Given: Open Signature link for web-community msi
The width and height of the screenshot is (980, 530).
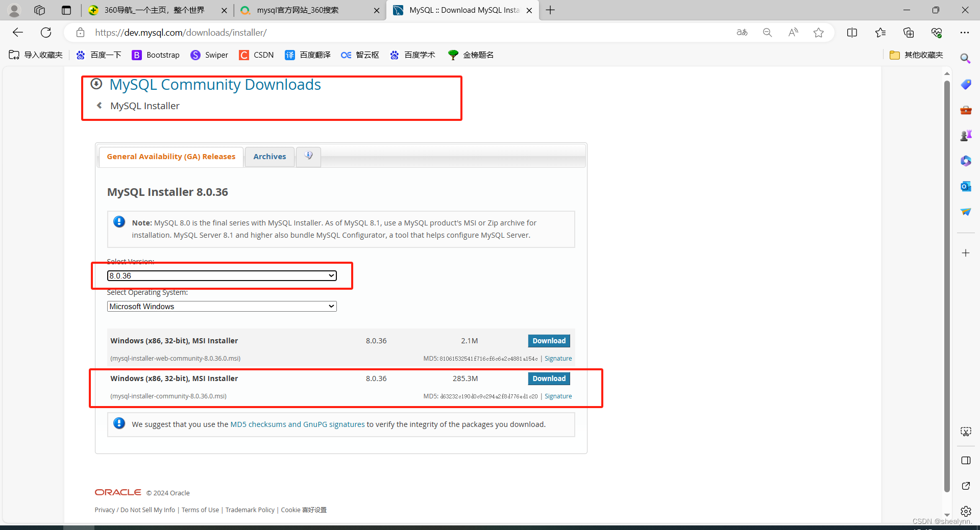Looking at the screenshot, I should 558,359.
